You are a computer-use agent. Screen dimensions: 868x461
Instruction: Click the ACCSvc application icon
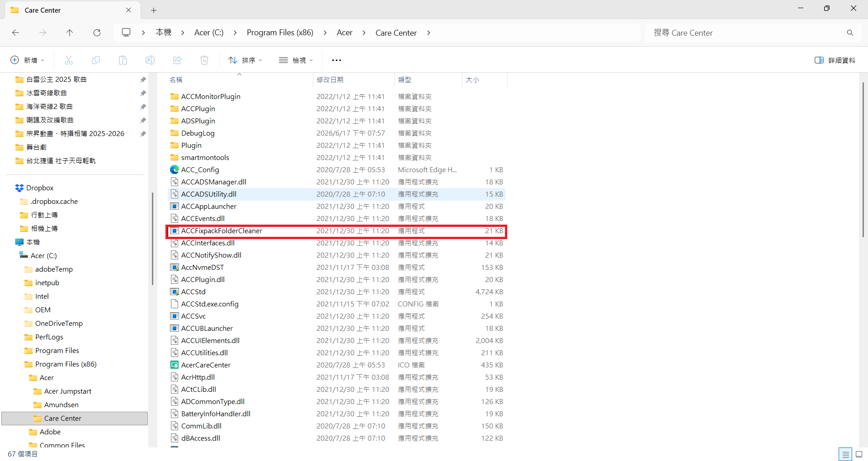[175, 316]
